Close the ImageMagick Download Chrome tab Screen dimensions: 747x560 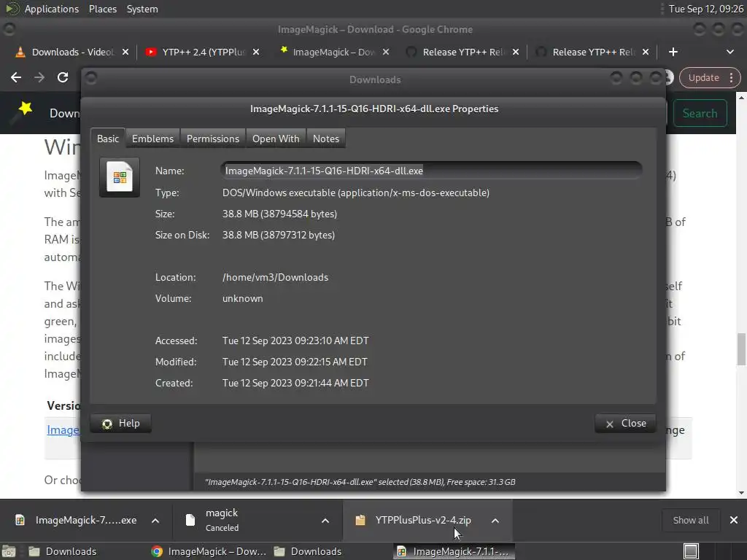[x=386, y=52]
